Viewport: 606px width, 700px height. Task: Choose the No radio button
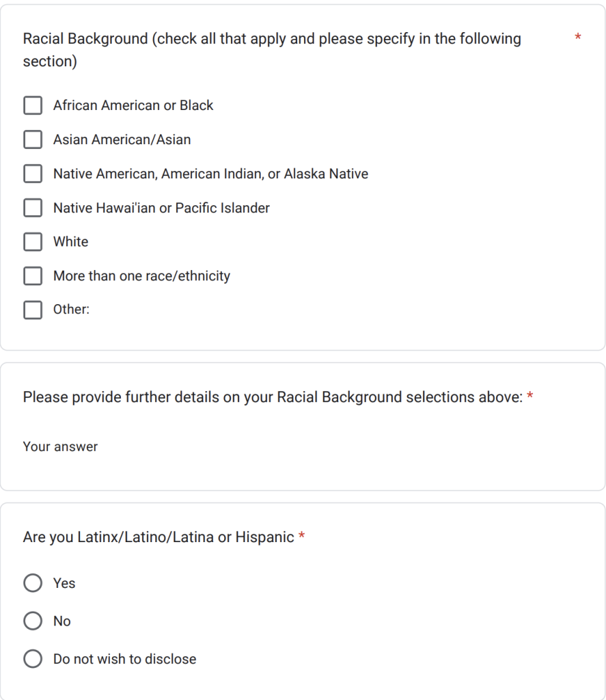(33, 621)
